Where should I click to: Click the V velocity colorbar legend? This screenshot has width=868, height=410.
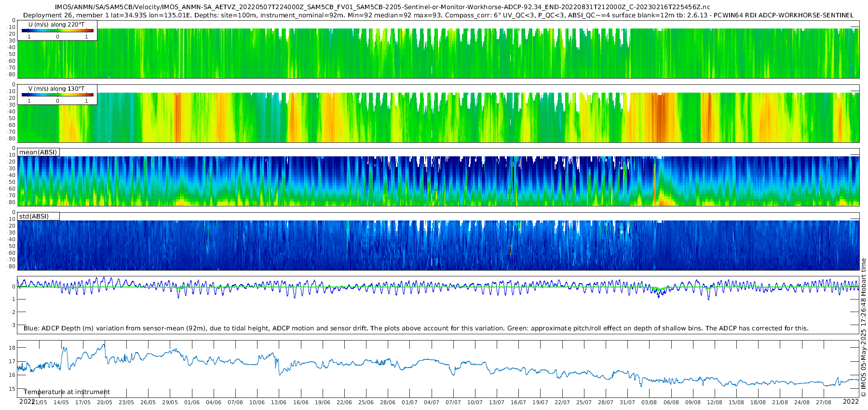57,95
